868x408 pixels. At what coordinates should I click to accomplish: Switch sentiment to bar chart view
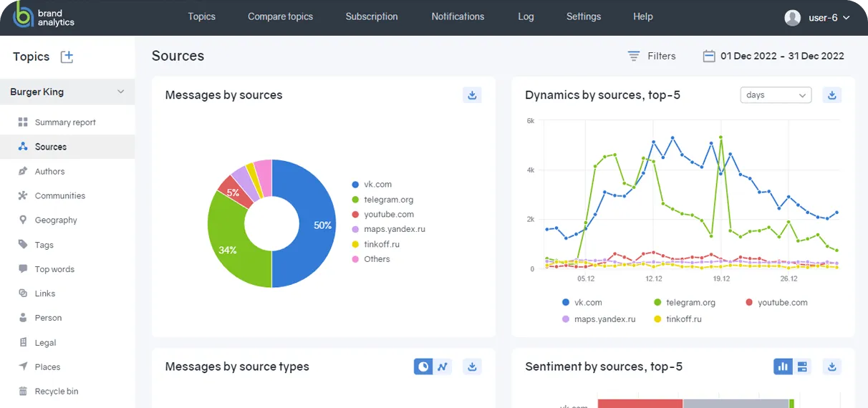(783, 366)
